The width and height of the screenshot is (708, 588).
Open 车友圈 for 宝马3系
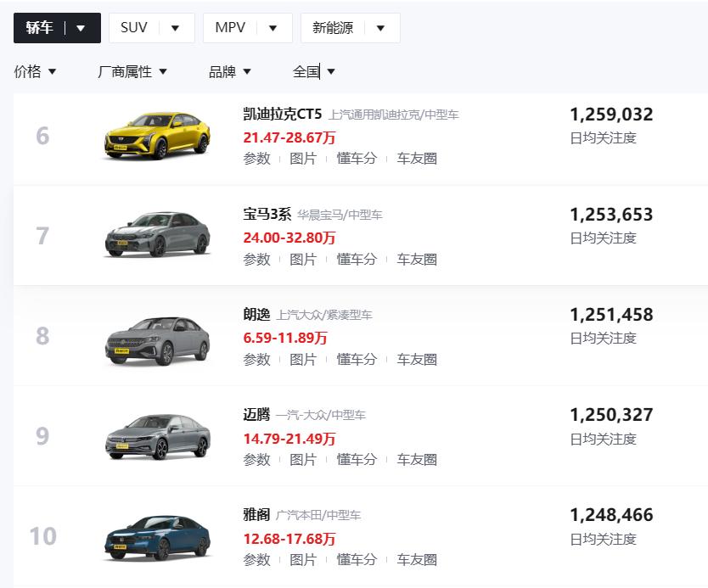pyautogui.click(x=417, y=260)
